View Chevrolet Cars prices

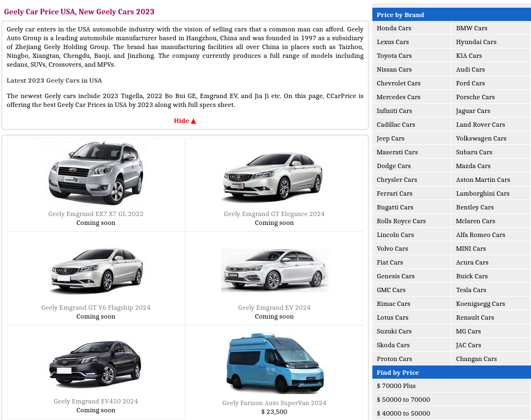pyautogui.click(x=399, y=83)
